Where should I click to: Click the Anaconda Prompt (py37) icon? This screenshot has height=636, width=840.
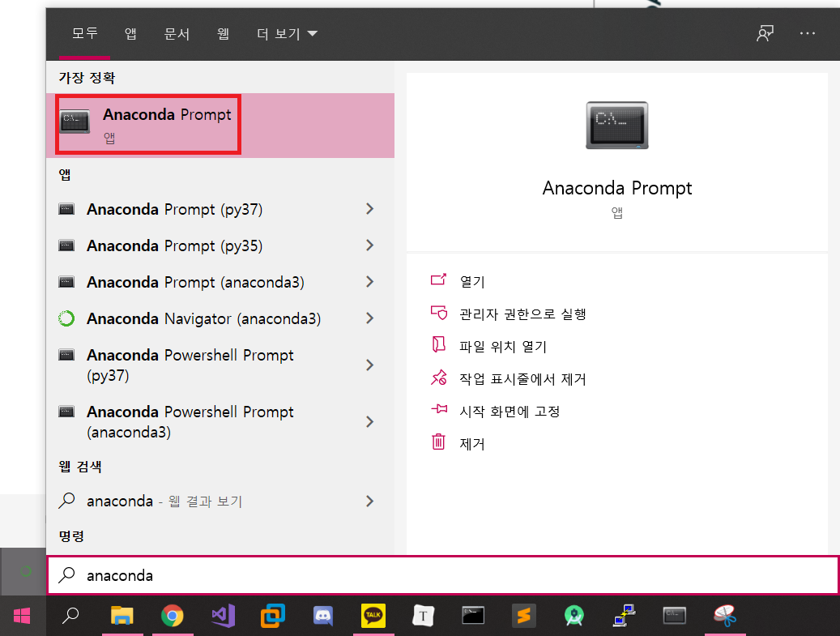[66, 209]
